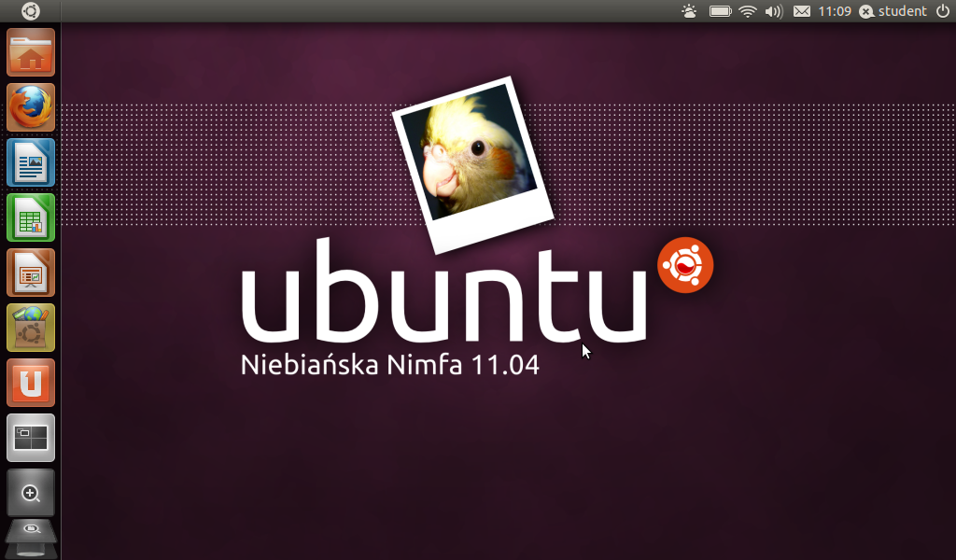
Task: Open Ubuntu Software Center
Action: 31,328
